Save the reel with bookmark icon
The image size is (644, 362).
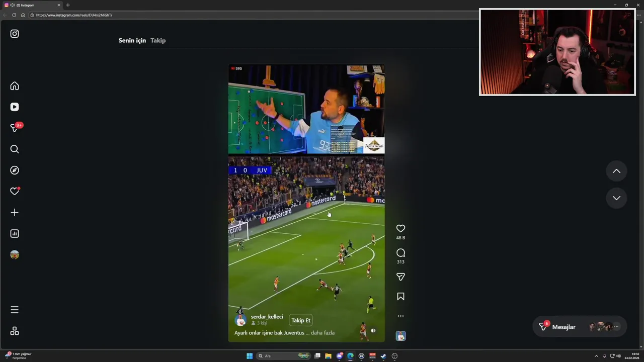tap(400, 297)
